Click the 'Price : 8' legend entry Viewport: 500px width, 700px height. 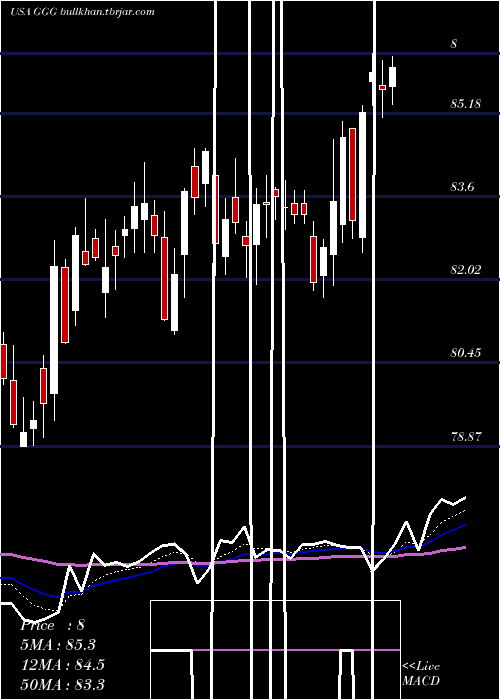point(52,625)
